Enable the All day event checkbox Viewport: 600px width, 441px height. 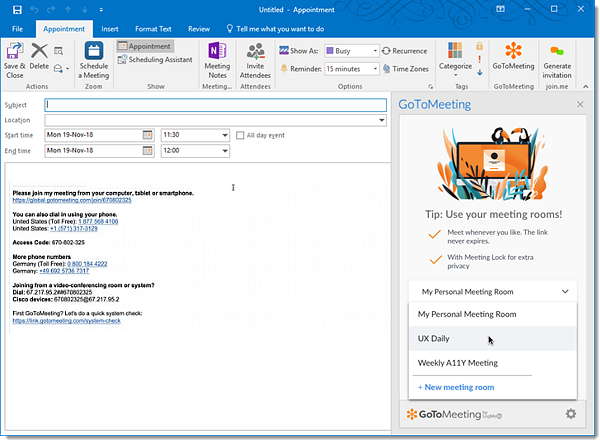click(238, 135)
